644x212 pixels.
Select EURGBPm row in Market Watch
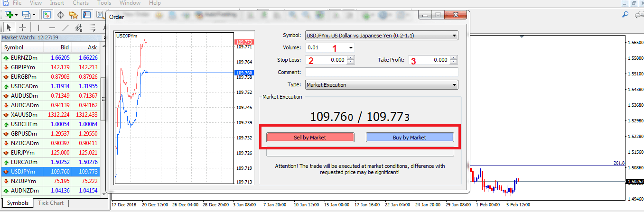[x=51, y=76]
